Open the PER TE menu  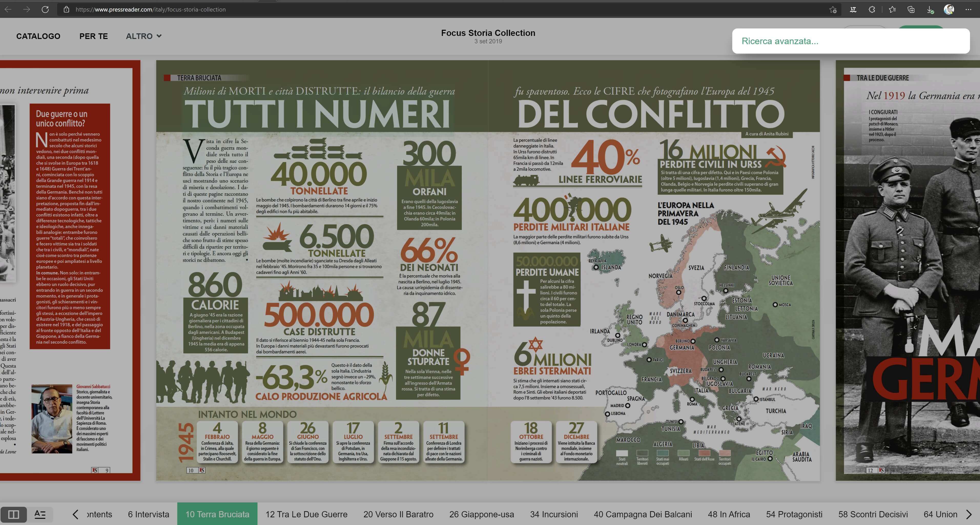(x=94, y=36)
